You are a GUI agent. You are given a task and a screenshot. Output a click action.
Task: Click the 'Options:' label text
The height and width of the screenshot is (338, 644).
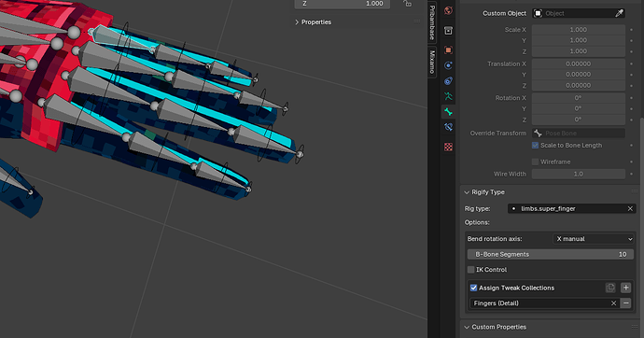click(477, 222)
